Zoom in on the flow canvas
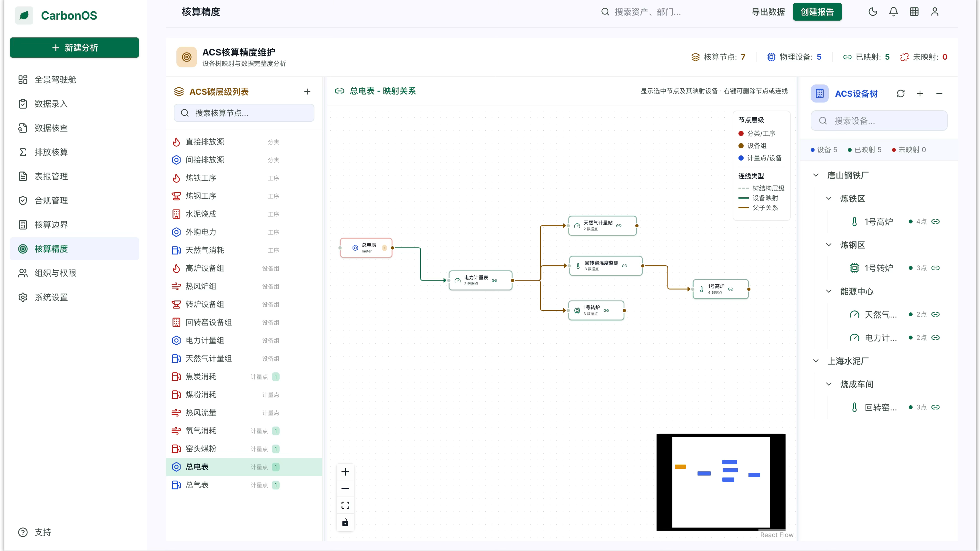 click(345, 472)
